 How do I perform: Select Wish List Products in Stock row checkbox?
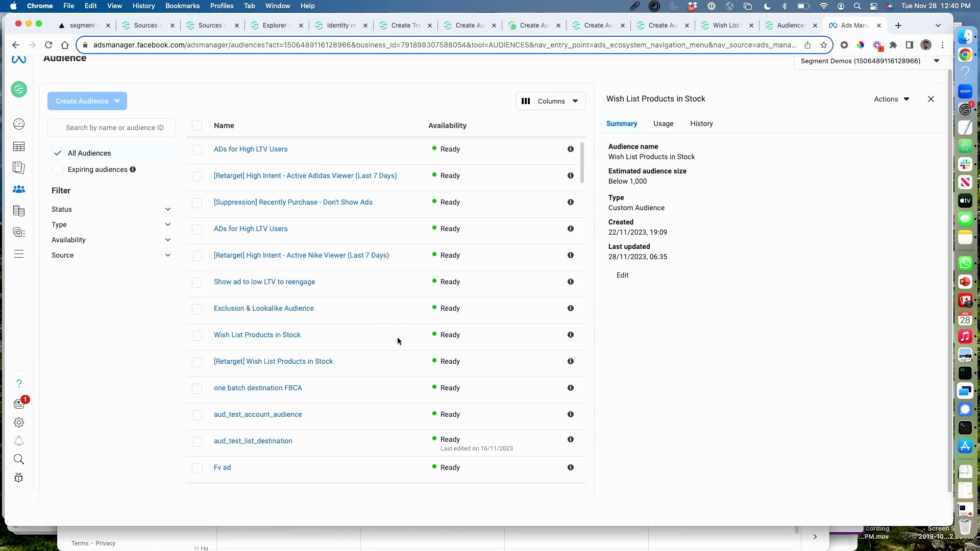tap(197, 335)
